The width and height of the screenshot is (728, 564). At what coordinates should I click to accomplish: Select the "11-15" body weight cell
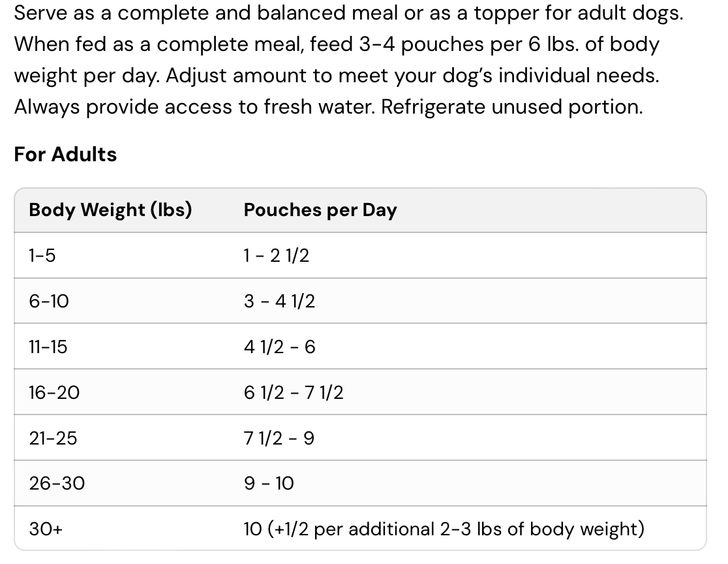click(x=48, y=347)
